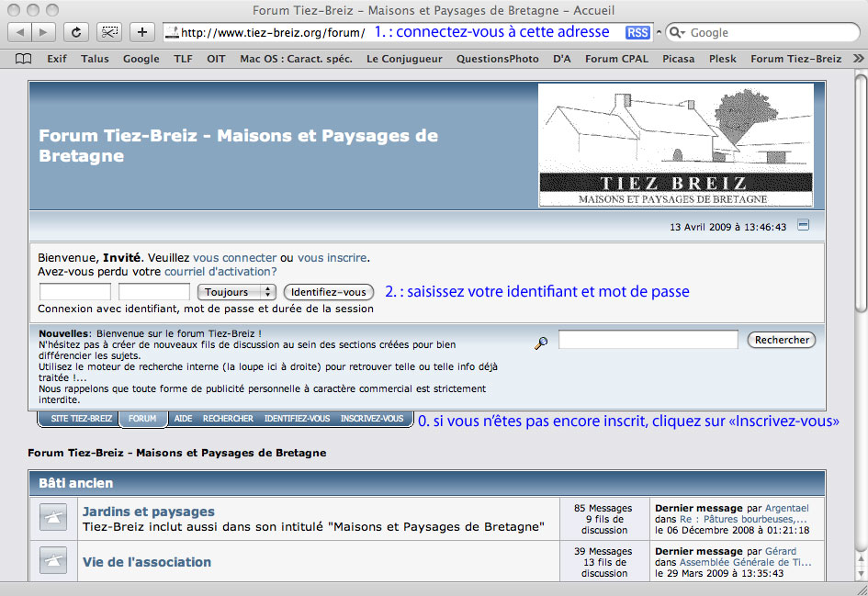Click the RSS badge in address bar
This screenshot has height=596, width=868.
[637, 32]
